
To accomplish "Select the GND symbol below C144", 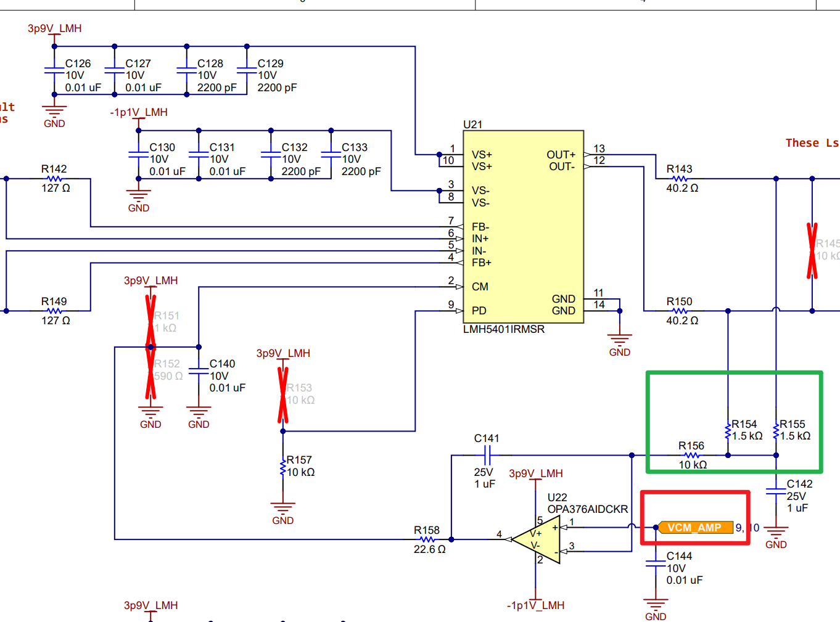I will pos(656,607).
